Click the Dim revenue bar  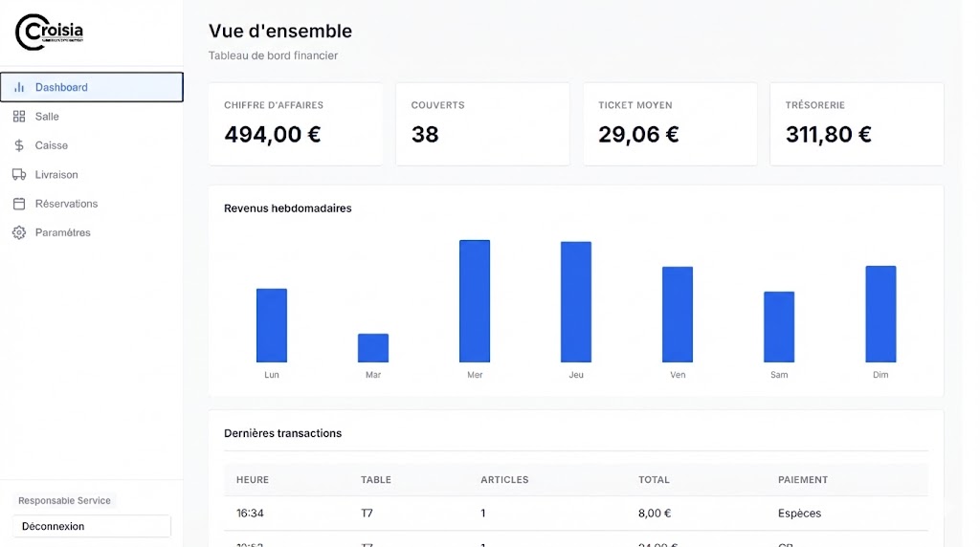(880, 314)
